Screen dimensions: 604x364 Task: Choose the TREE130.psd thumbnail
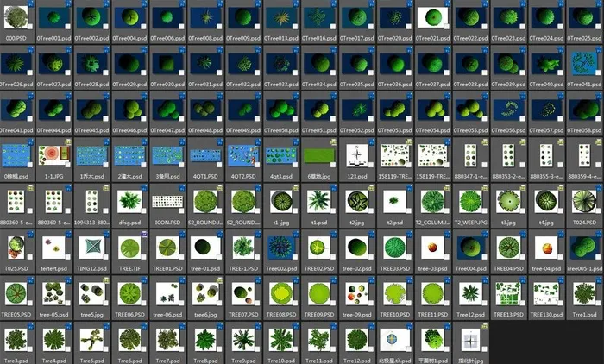(547, 293)
